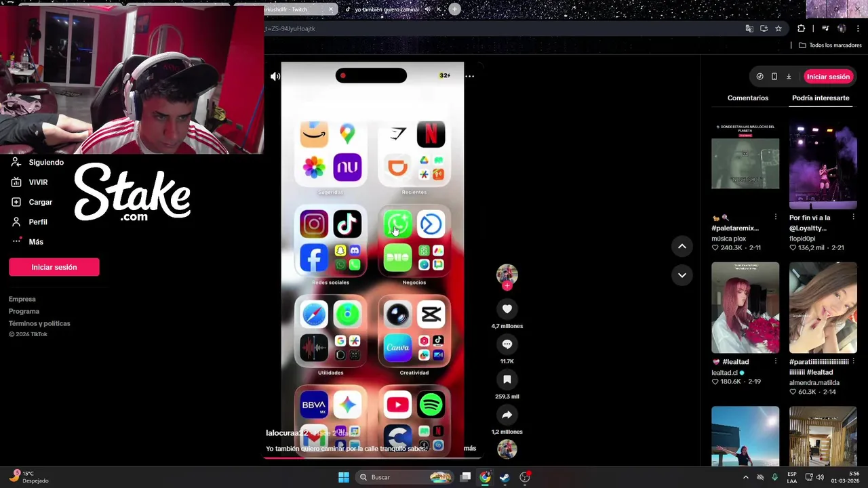Image resolution: width=868 pixels, height=488 pixels.
Task: Mute the TikTok browser tab audio icon
Action: pos(427,9)
